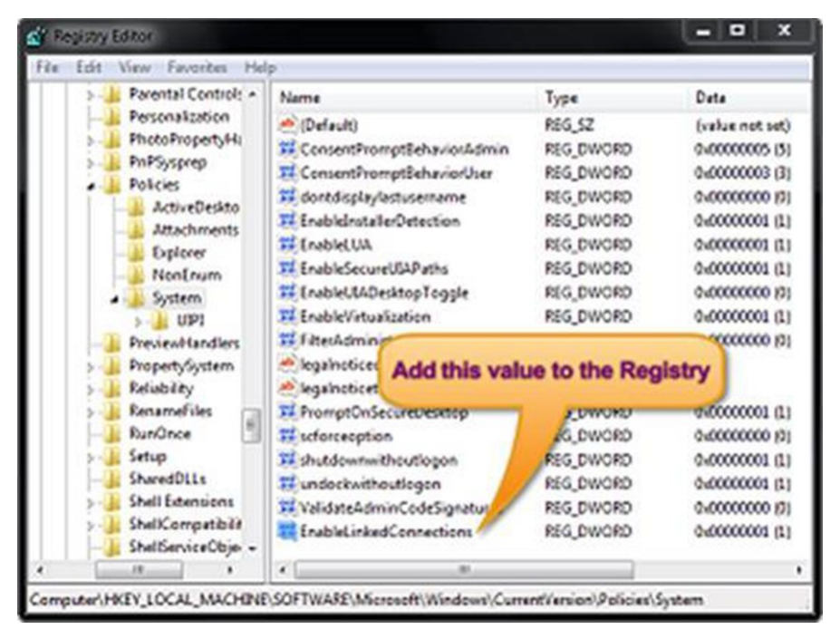Click REG_SZ type of (Default) value
840x639 pixels.
(x=569, y=125)
